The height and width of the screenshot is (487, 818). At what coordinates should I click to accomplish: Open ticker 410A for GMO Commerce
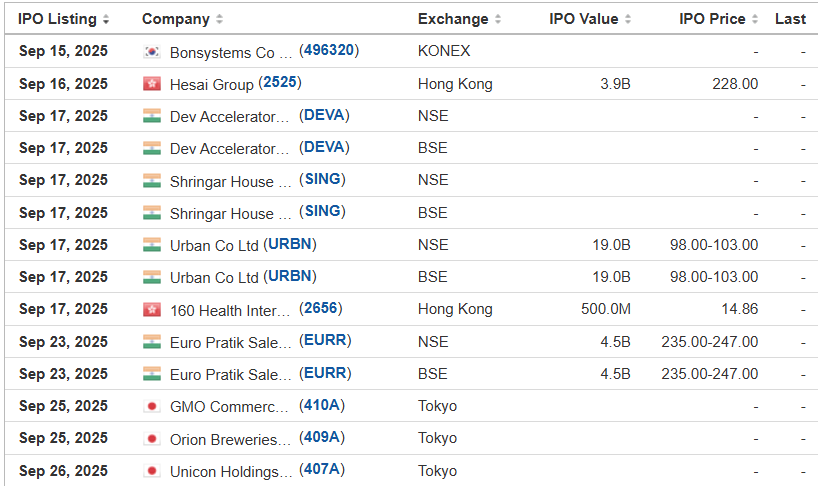click(322, 405)
